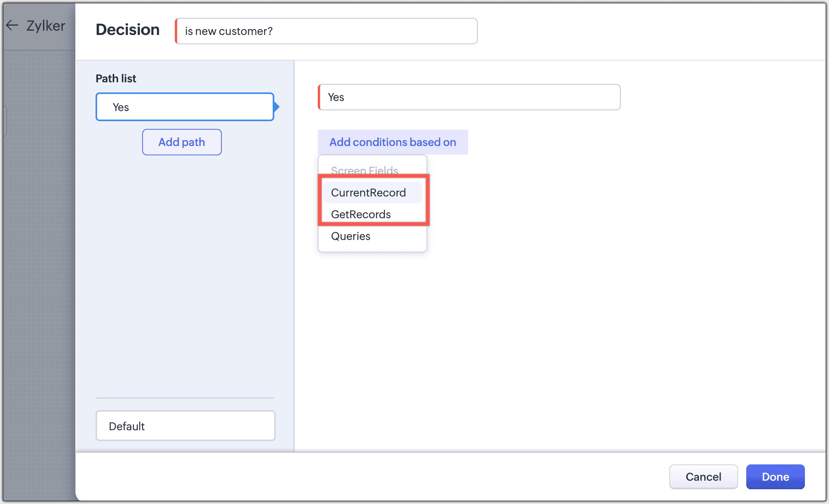Click the Decision heading text
829x504 pixels.
pyautogui.click(x=127, y=30)
